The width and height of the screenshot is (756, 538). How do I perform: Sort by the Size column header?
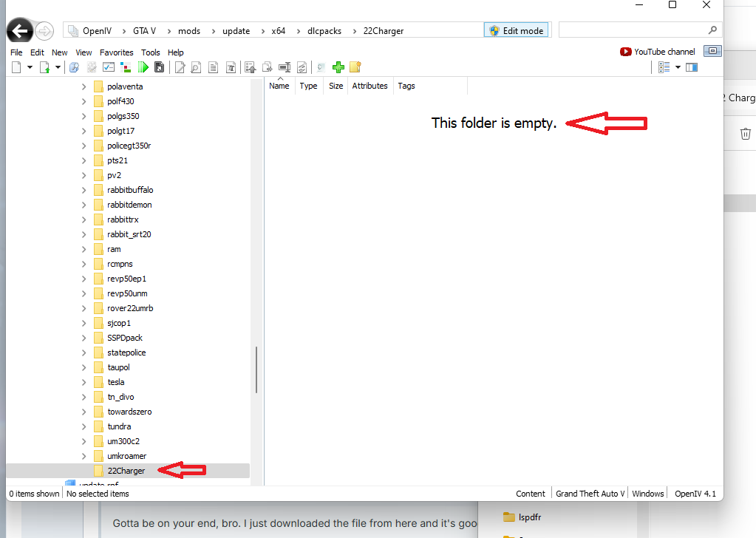(x=336, y=86)
